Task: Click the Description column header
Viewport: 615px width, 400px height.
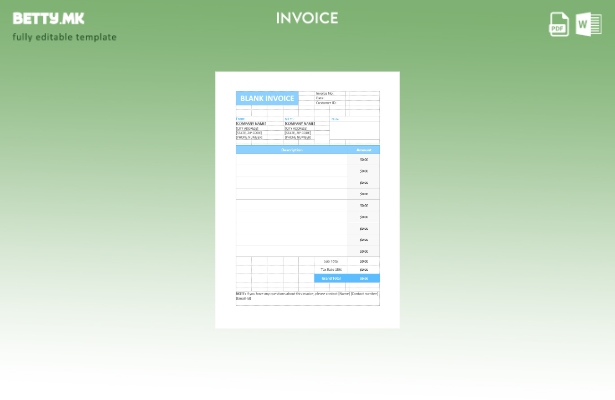Action: point(291,150)
